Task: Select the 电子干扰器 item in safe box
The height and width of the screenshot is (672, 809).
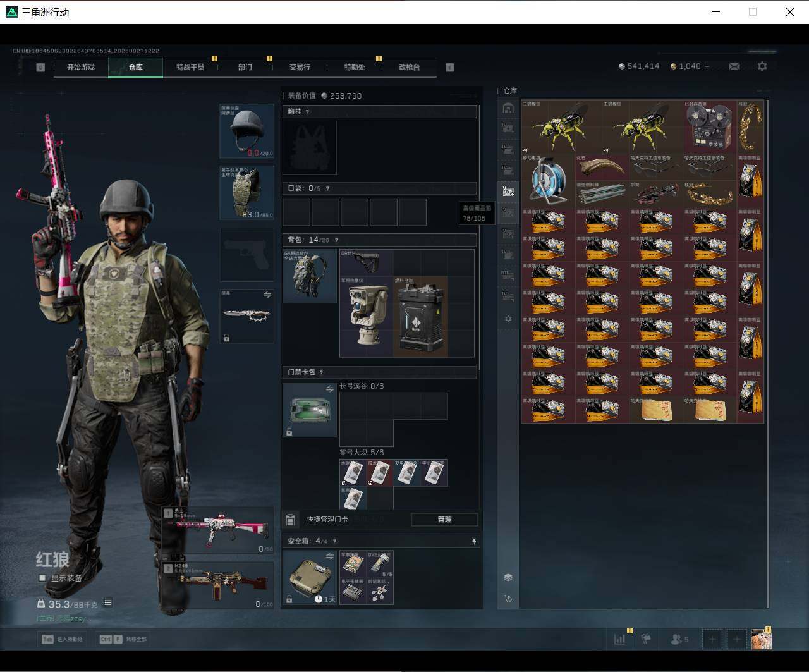Action: 353,591
